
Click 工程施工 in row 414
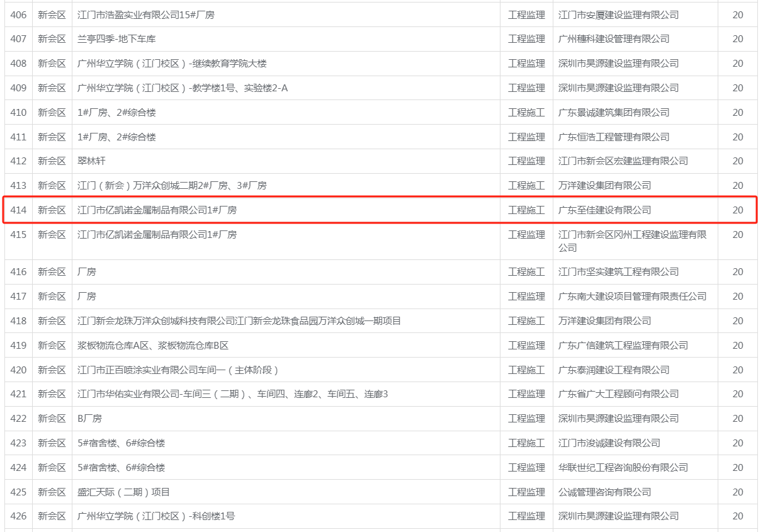coord(526,210)
